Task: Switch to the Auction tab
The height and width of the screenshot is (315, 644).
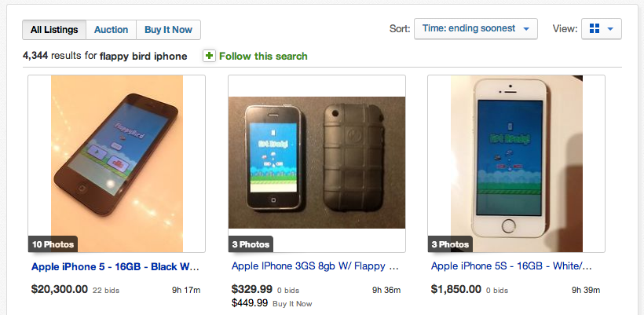Action: (x=111, y=30)
